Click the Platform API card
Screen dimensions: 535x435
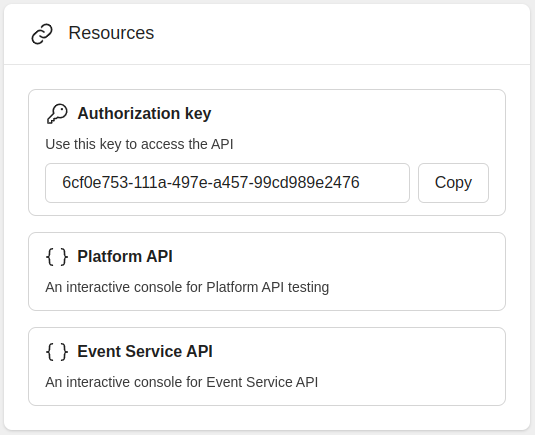(267, 272)
